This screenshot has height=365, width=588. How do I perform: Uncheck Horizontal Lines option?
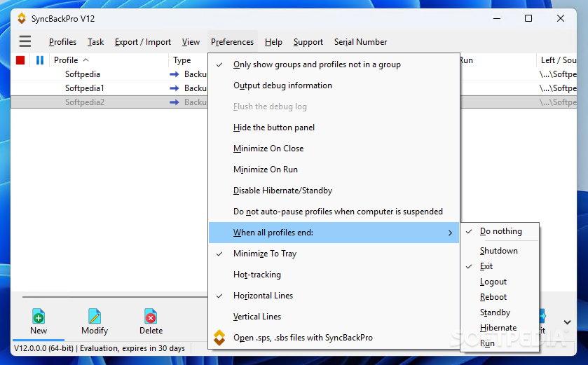click(334, 296)
